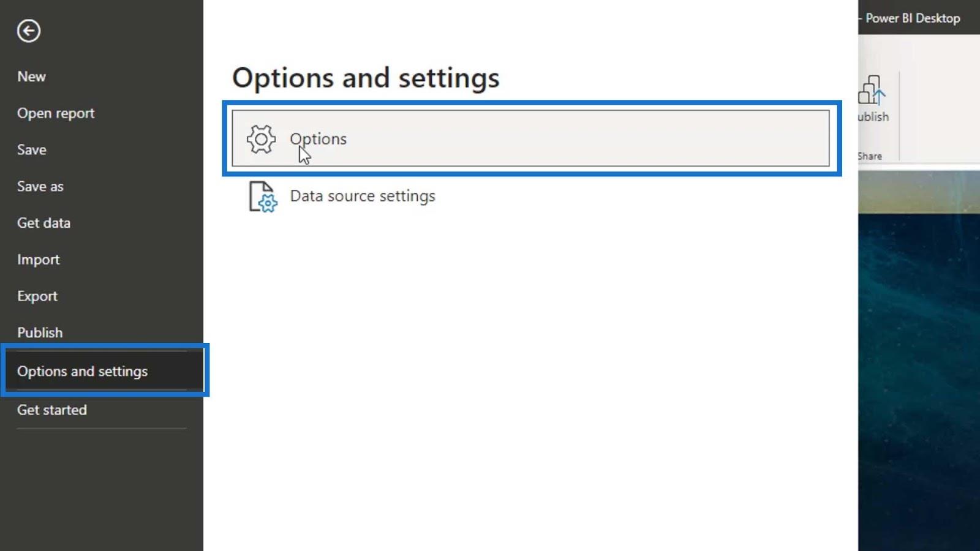Select Import from the sidebar
The image size is (980, 551).
tap(39, 260)
